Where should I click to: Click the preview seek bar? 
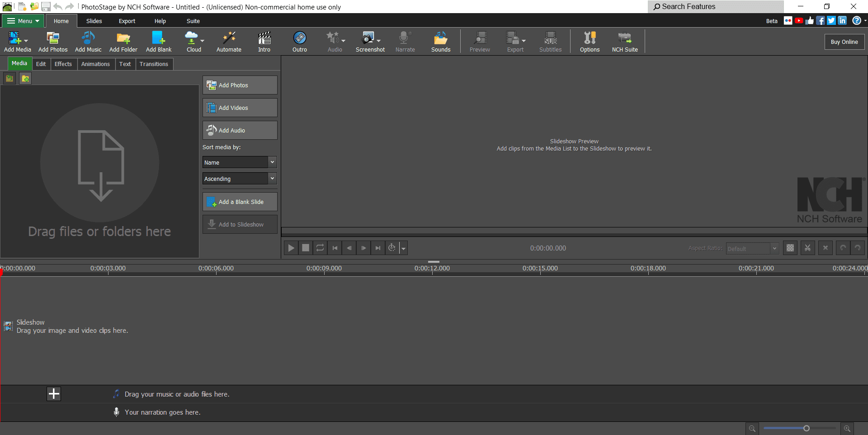pos(574,232)
